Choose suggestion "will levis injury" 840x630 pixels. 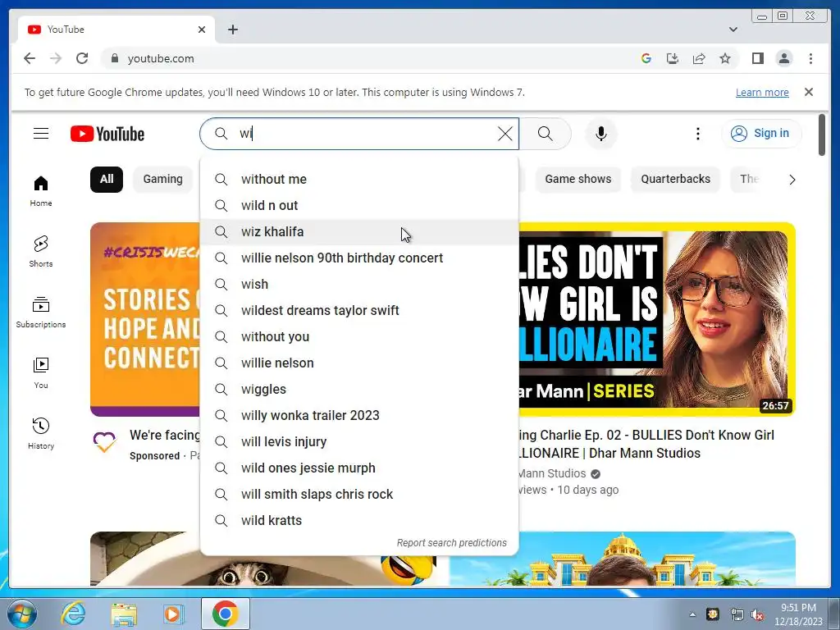(359, 441)
